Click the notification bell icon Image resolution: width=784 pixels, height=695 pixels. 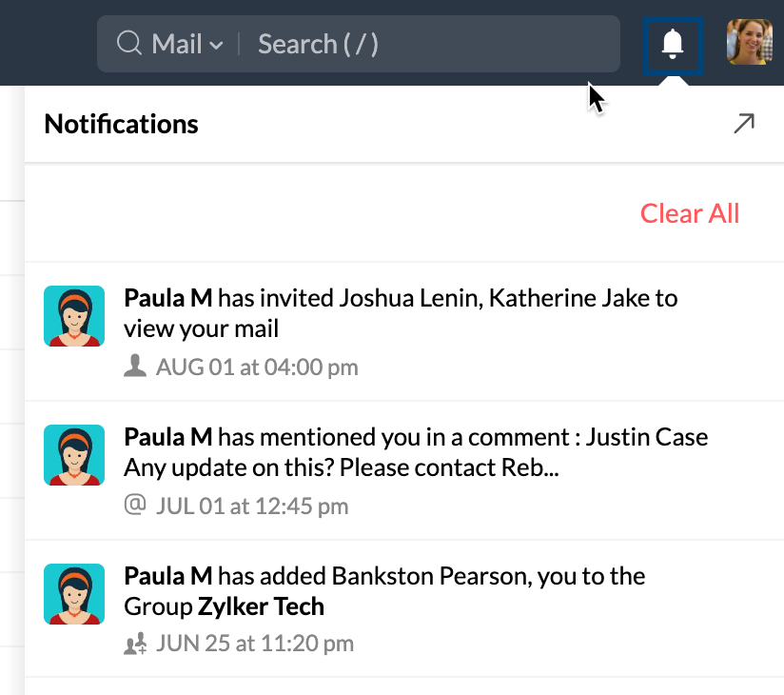pyautogui.click(x=673, y=44)
